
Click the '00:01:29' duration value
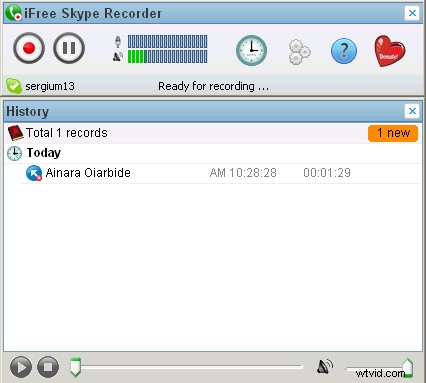tap(327, 173)
